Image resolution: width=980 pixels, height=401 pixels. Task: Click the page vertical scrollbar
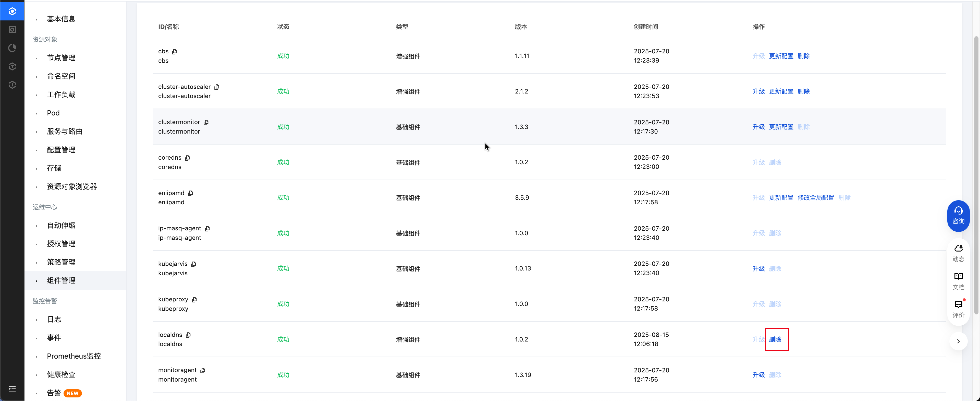(976, 175)
